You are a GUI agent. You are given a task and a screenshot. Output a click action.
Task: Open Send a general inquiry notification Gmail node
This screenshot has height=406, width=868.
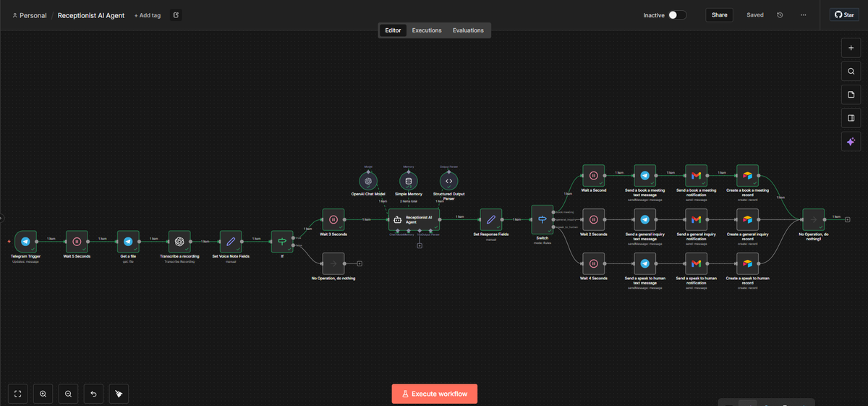click(696, 219)
